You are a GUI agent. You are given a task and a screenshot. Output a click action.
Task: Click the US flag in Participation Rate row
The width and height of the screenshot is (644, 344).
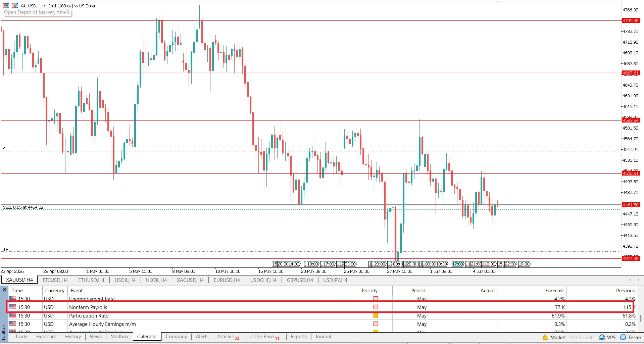pos(13,315)
